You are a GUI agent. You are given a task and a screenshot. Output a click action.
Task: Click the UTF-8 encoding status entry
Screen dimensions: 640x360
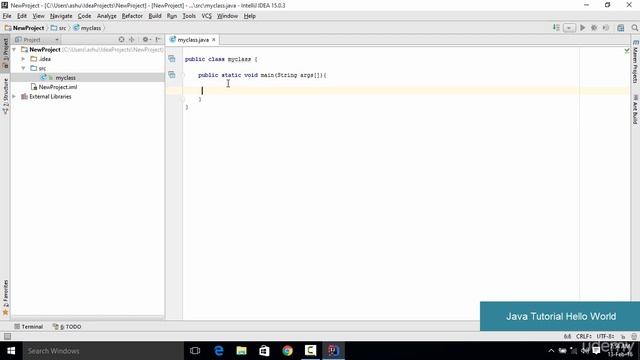pyautogui.click(x=605, y=336)
